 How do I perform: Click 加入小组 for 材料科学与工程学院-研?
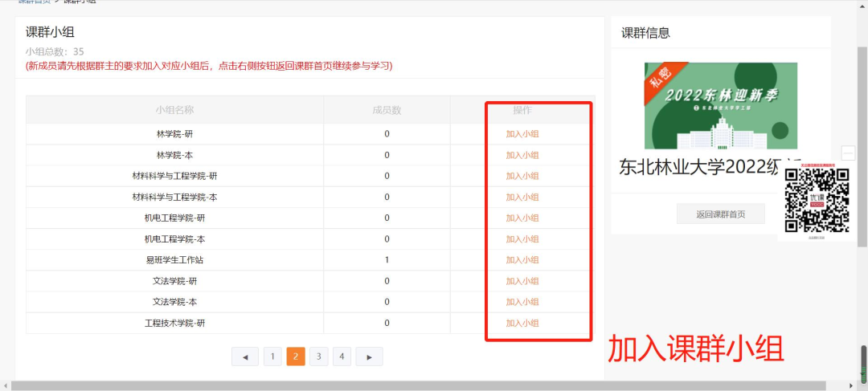(x=522, y=176)
